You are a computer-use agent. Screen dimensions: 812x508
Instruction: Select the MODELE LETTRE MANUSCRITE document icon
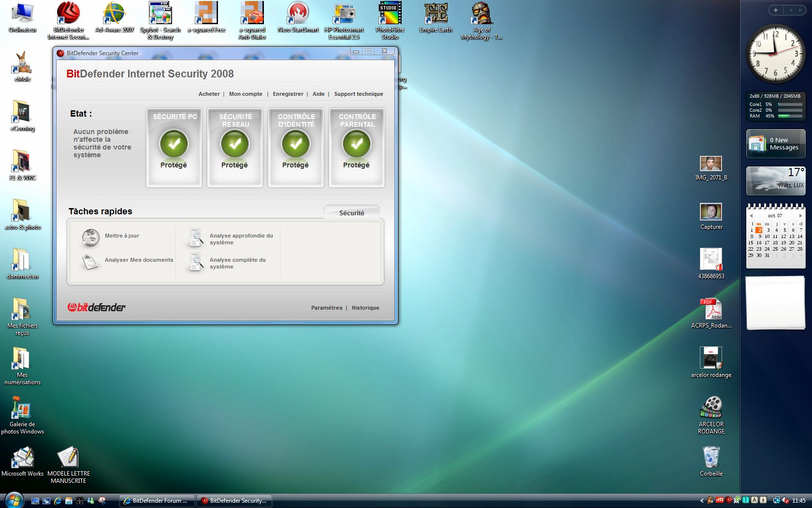(69, 465)
